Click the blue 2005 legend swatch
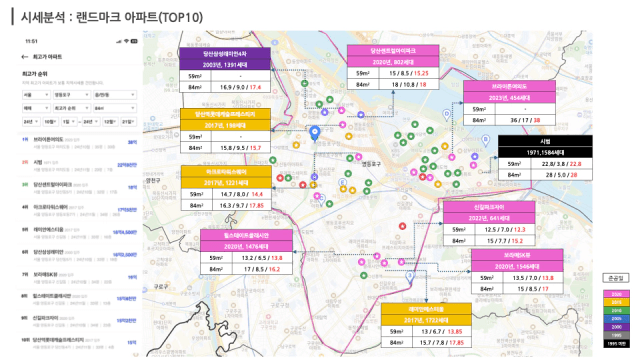 [x=616, y=318]
